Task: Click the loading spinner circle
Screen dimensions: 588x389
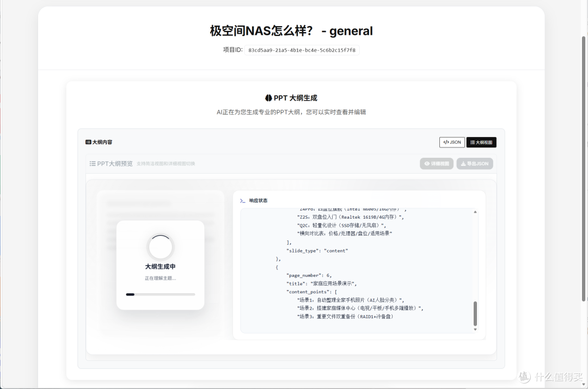Action: click(x=161, y=247)
